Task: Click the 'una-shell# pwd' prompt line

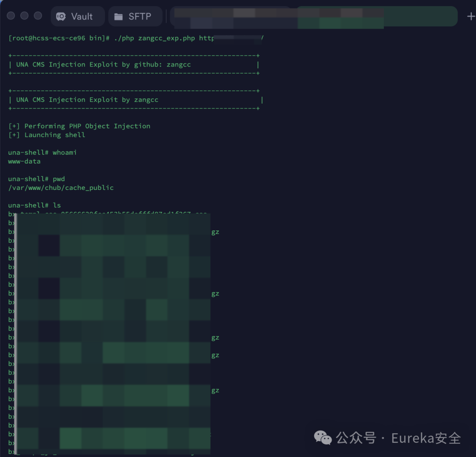Action: click(x=37, y=179)
